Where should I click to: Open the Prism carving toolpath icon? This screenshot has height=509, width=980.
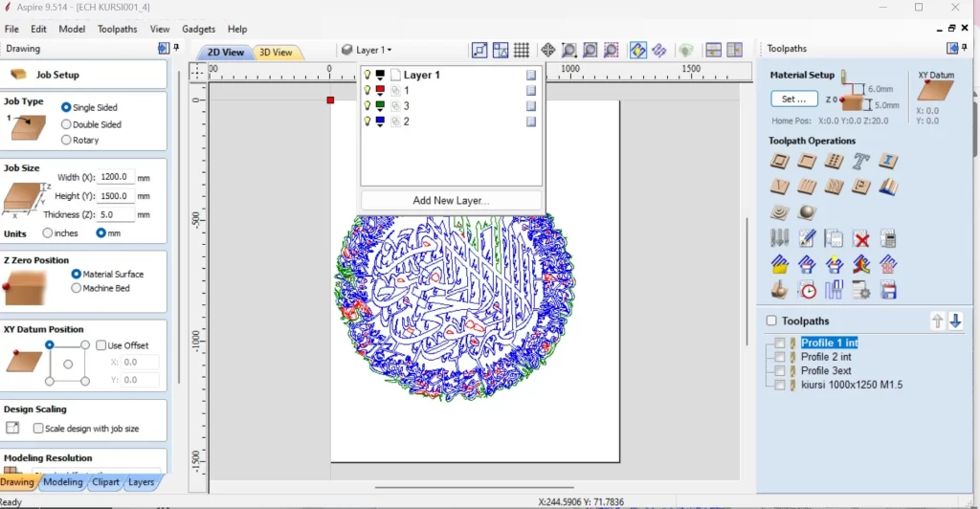coord(860,187)
